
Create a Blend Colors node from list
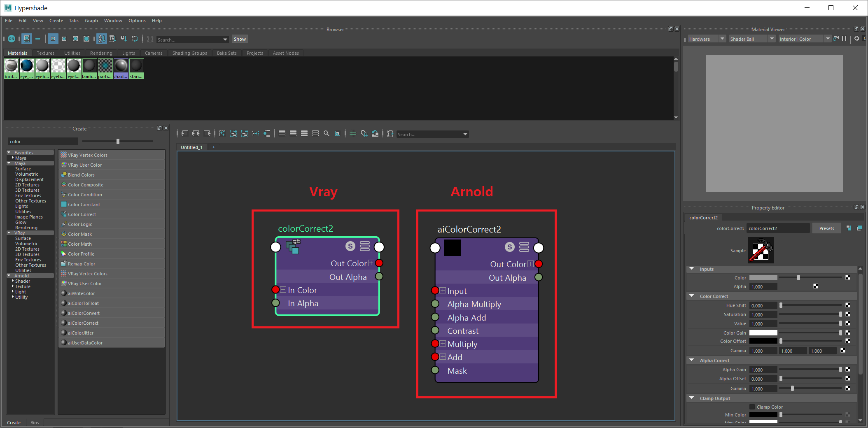pyautogui.click(x=112, y=175)
